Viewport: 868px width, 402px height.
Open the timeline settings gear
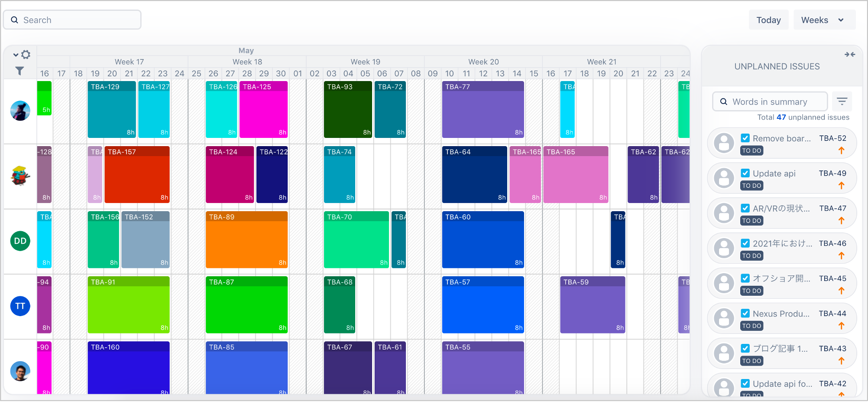(x=26, y=55)
